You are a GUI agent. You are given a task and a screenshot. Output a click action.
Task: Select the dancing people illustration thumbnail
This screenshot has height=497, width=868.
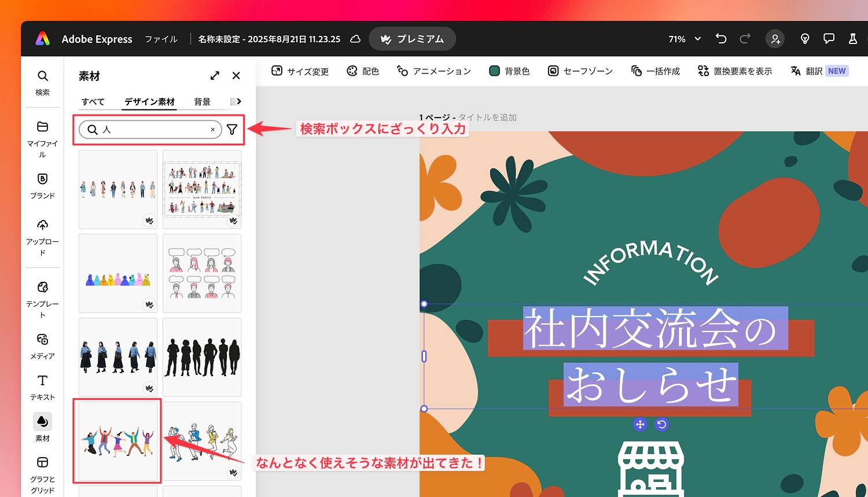pos(117,440)
